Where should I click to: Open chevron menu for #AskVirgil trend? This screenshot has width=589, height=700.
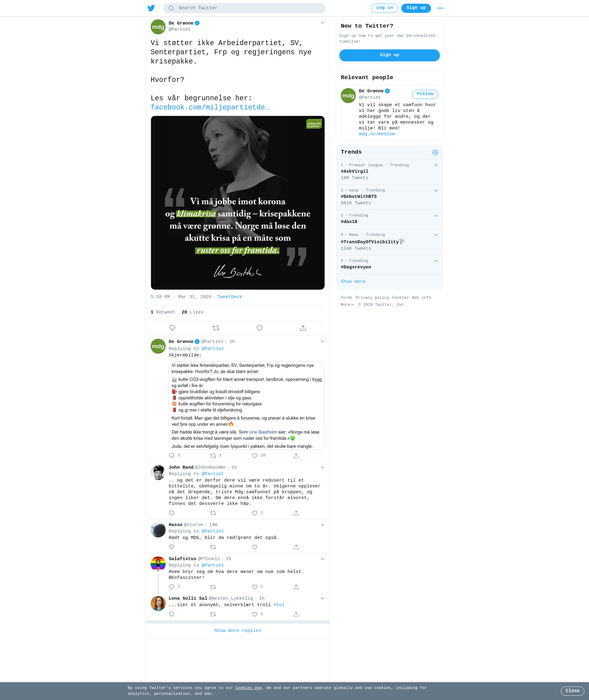(x=436, y=165)
